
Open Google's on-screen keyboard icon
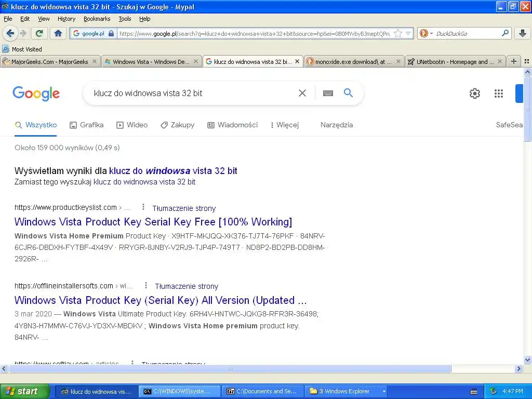click(x=328, y=93)
